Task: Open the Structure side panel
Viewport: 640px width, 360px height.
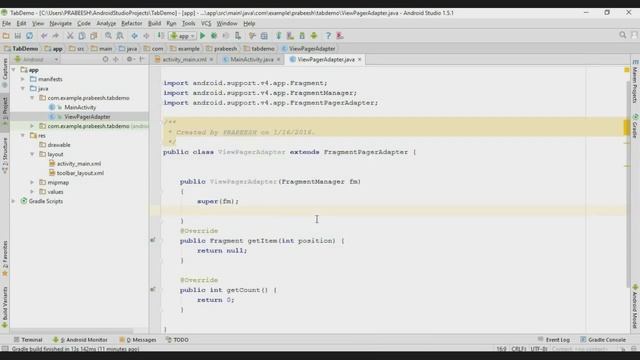Action: pos(5,156)
